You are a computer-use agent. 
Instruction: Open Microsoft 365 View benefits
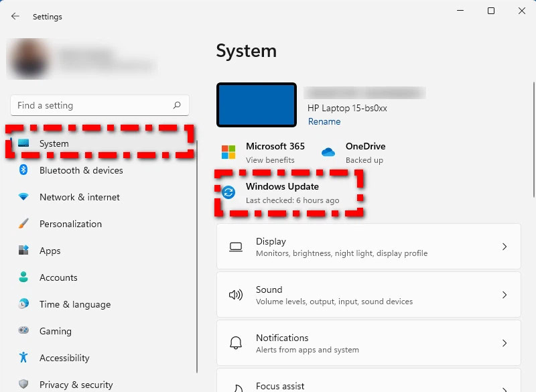263,153
